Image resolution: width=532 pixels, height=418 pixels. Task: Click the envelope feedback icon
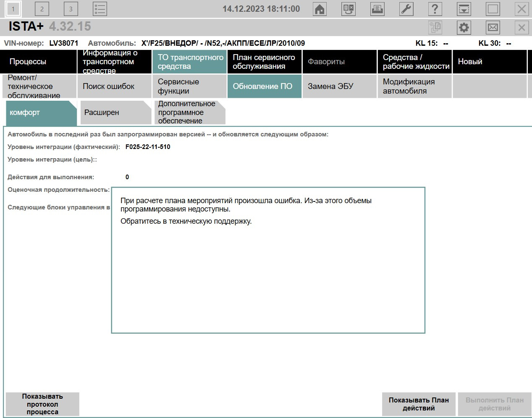click(493, 28)
